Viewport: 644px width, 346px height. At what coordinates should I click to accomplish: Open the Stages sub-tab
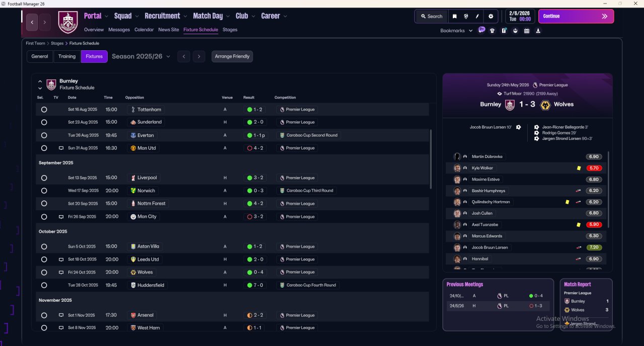[x=230, y=30]
